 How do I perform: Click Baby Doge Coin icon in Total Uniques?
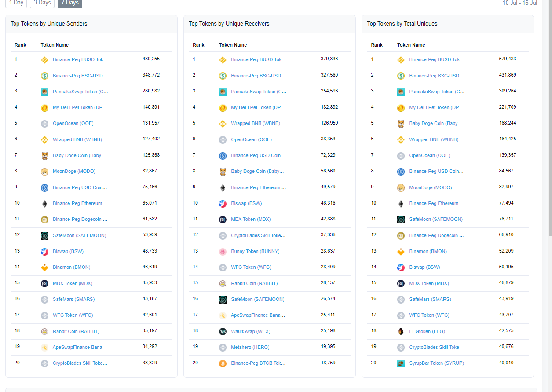click(401, 124)
